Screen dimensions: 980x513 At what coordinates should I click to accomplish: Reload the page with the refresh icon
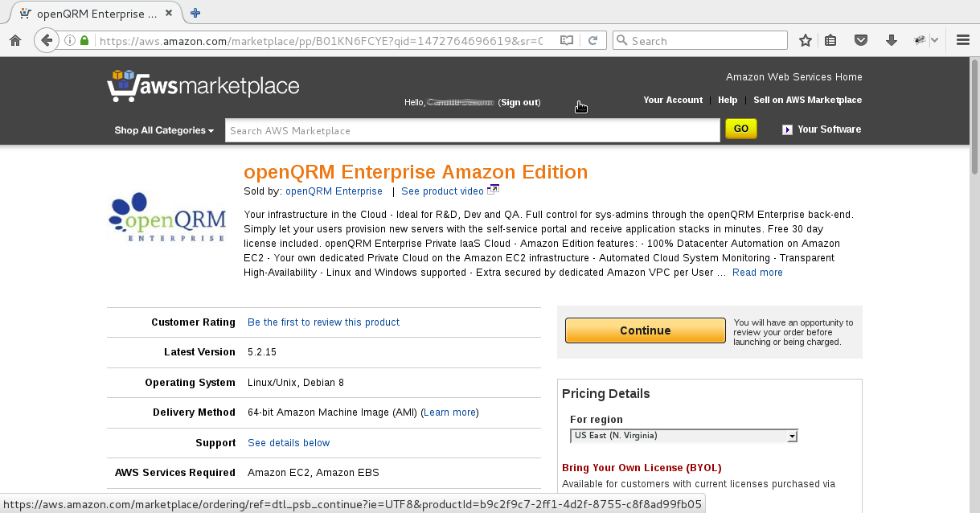[x=593, y=40]
